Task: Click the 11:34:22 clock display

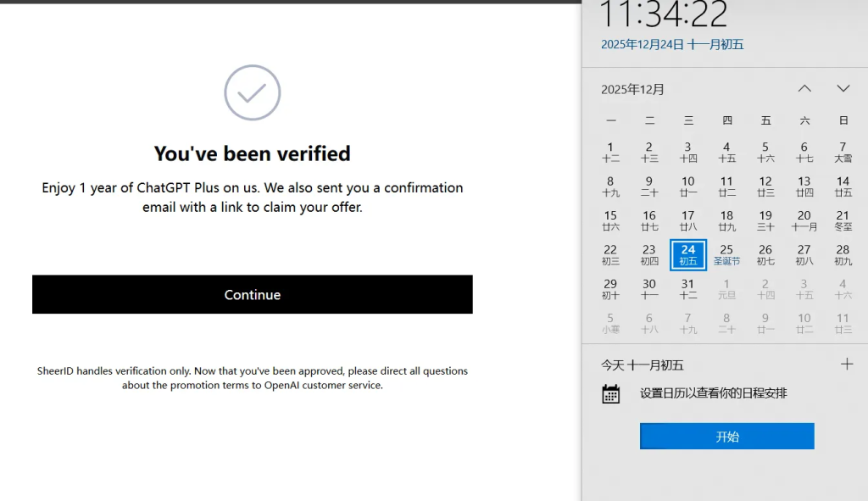Action: pyautogui.click(x=664, y=15)
